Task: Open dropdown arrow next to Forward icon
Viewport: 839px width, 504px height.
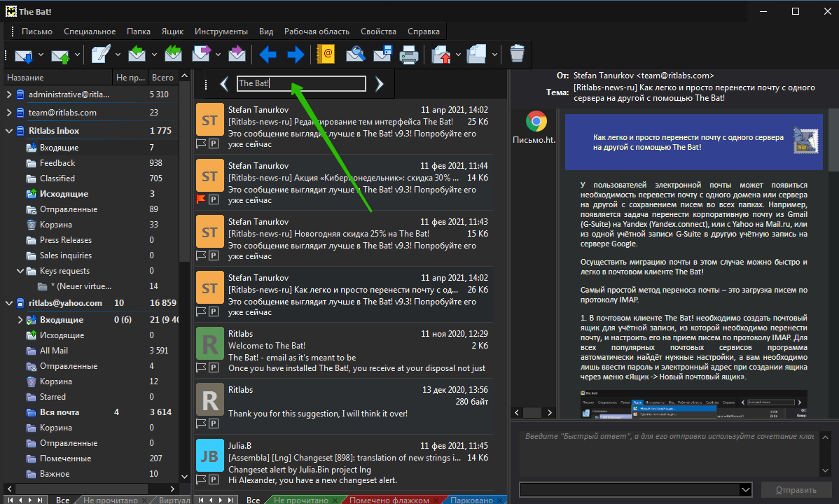Action: coord(218,55)
